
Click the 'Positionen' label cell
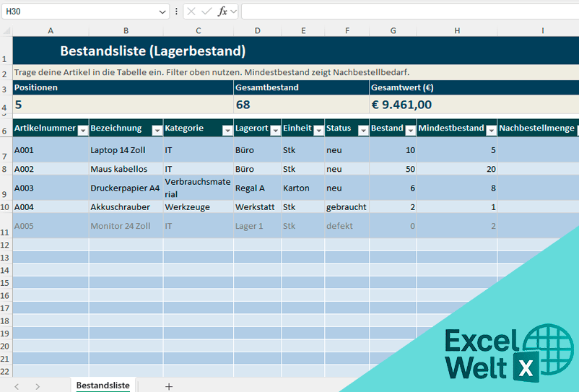123,87
